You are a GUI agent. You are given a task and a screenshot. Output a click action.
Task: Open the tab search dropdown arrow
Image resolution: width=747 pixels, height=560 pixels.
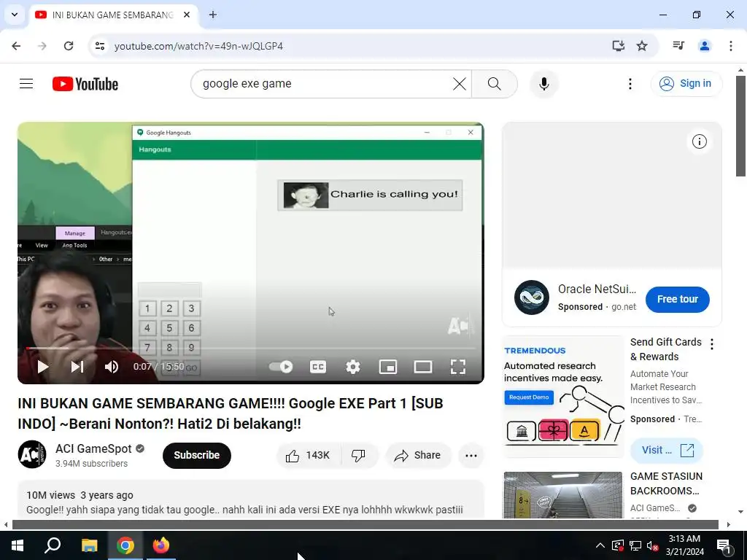(x=15, y=15)
